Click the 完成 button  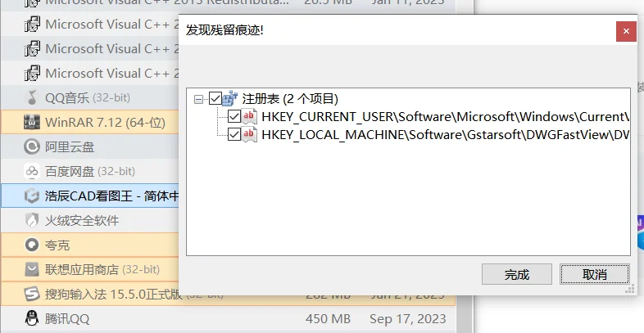coord(517,274)
